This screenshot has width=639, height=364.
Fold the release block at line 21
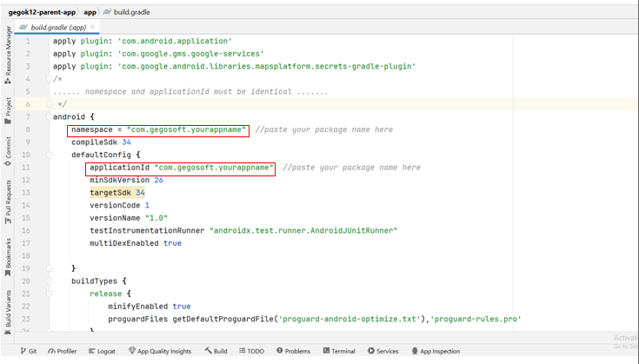49,294
